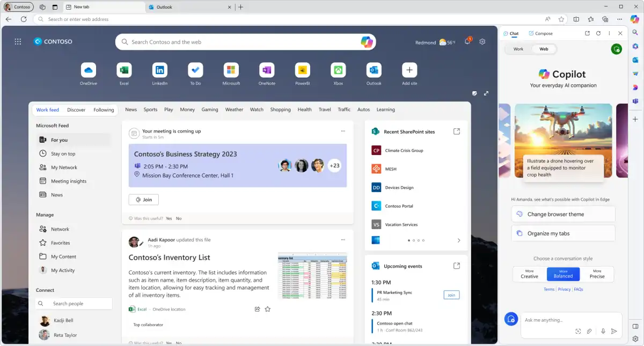Open the PowerBI shortcut tile
This screenshot has height=346, width=644.
tap(303, 70)
